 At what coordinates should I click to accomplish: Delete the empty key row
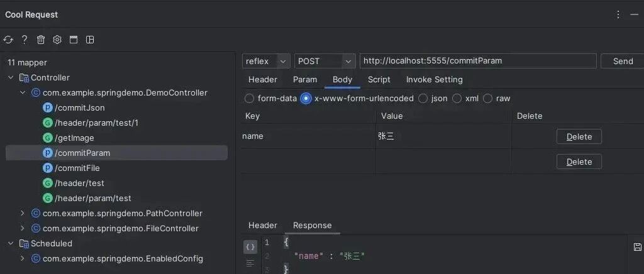click(x=579, y=162)
